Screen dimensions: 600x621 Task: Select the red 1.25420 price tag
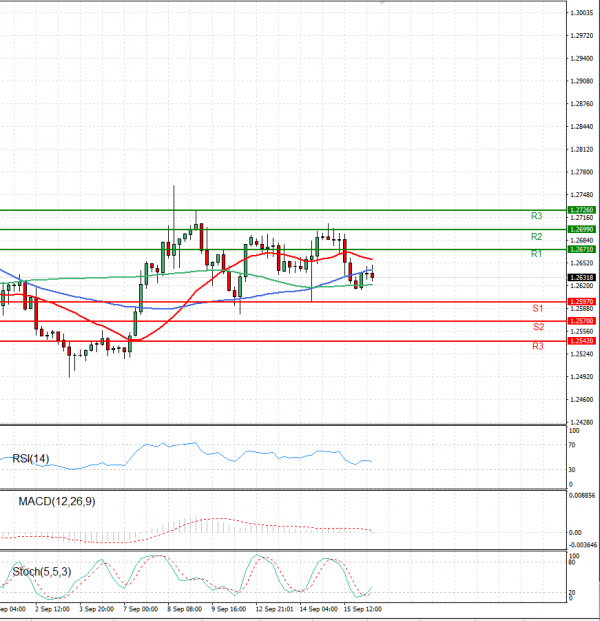581,341
